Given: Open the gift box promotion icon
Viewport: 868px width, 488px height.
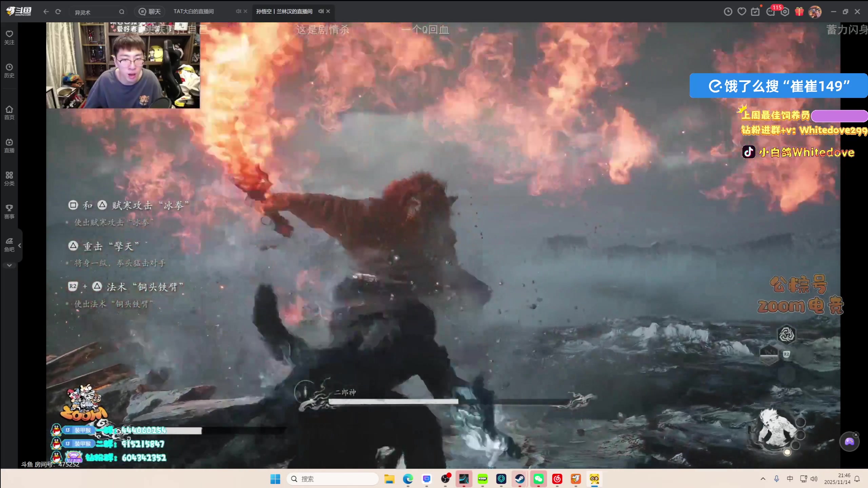Looking at the screenshot, I should pyautogui.click(x=799, y=11).
